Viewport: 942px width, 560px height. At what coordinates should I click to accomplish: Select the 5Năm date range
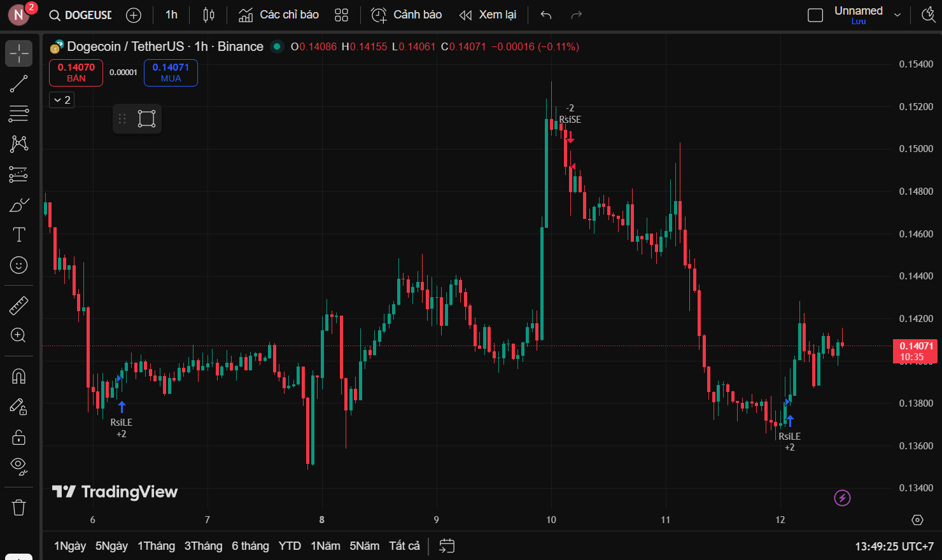[364, 546]
